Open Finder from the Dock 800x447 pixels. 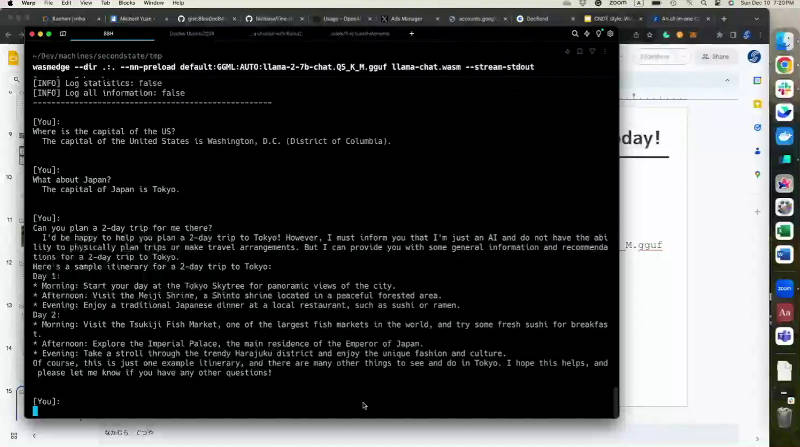coord(785,41)
